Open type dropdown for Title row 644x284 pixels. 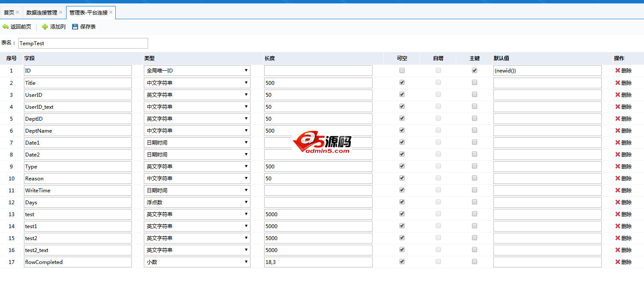point(197,83)
